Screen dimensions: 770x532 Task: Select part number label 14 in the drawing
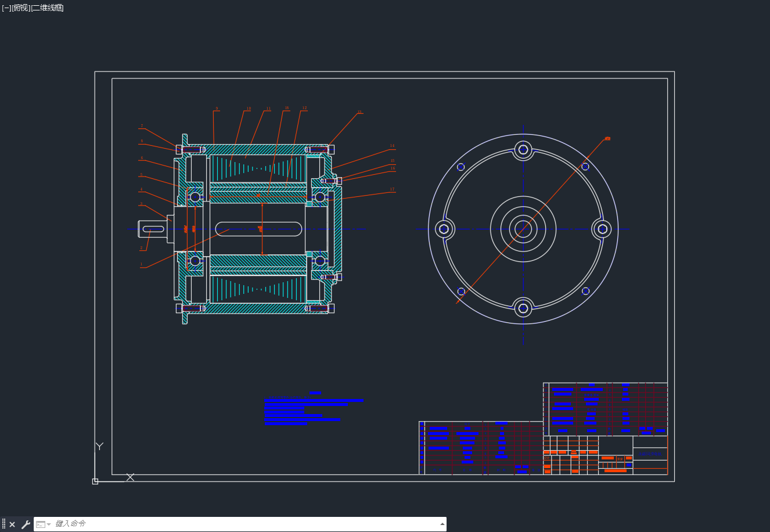(392, 146)
